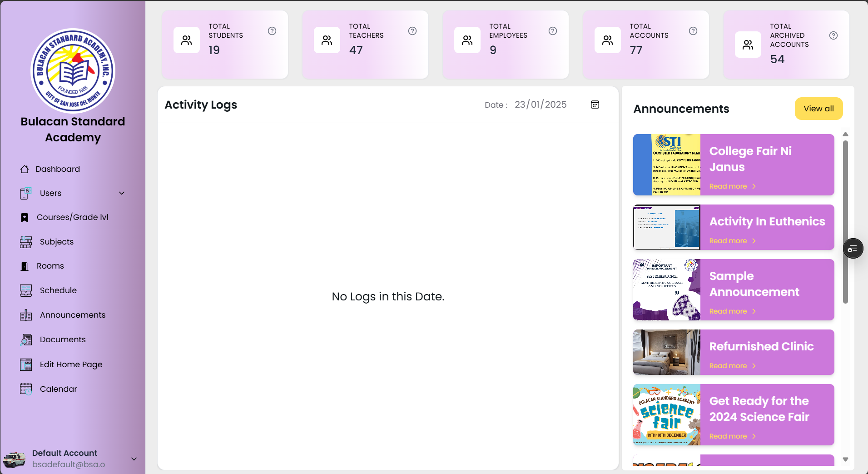This screenshot has height=474, width=868.
Task: Click the Courses/Grade lvl bookmark icon
Action: coord(25,218)
